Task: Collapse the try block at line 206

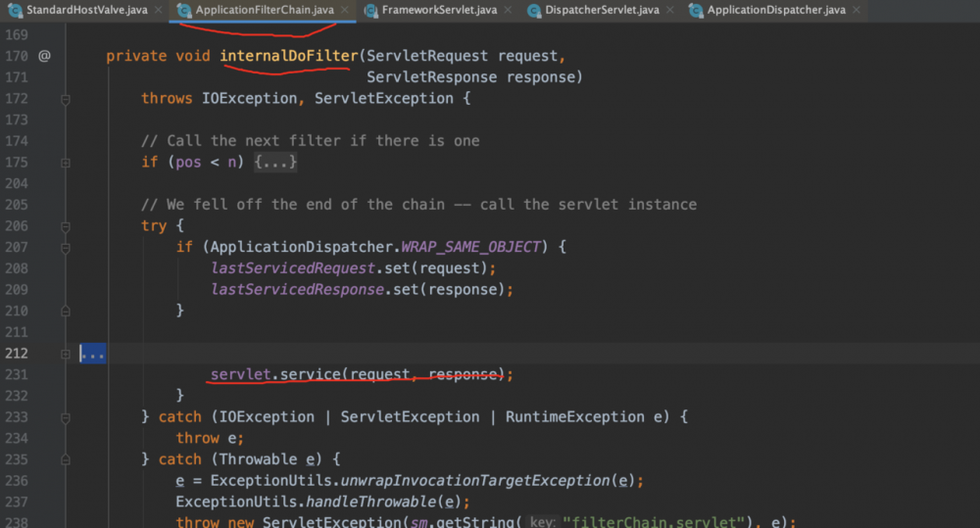Action: pos(66,226)
